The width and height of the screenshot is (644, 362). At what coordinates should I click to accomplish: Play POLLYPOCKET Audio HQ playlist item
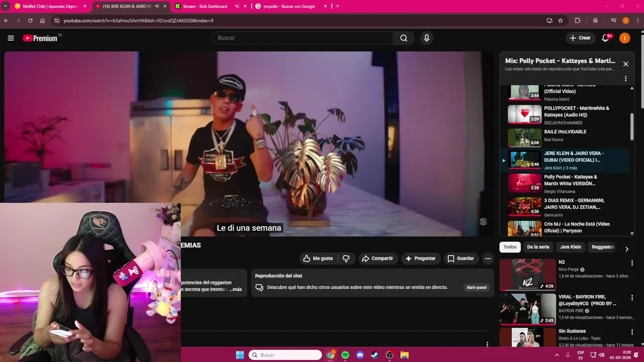[565, 115]
